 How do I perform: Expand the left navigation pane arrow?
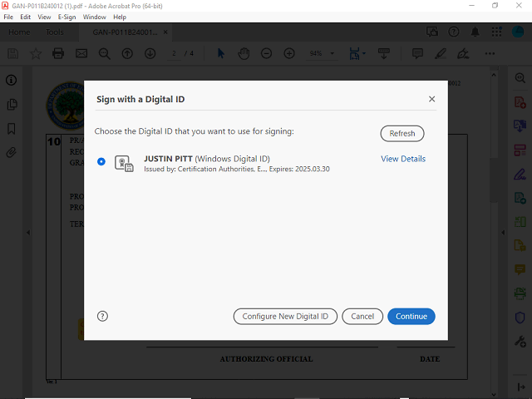tap(28, 233)
